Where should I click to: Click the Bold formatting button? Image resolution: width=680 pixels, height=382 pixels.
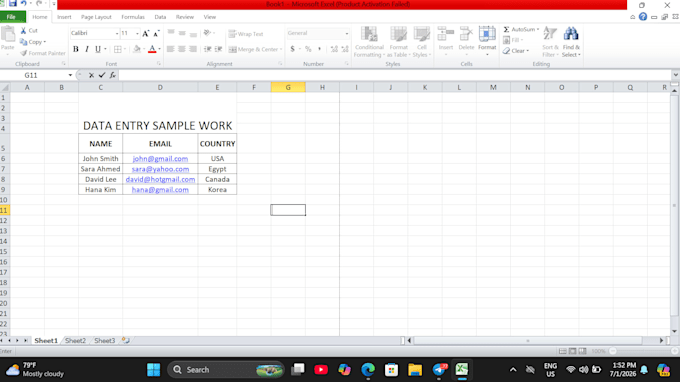click(76, 49)
